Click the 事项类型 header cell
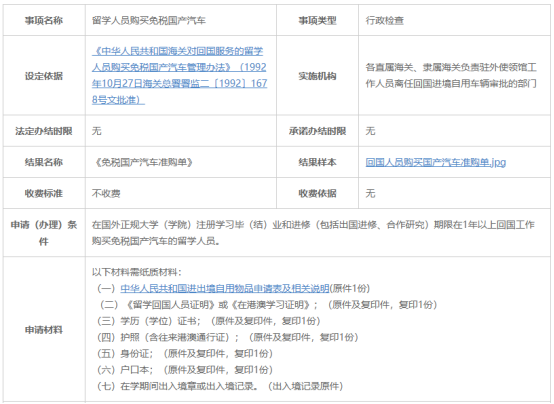Viewport: 554px width, 404px height. tap(317, 21)
